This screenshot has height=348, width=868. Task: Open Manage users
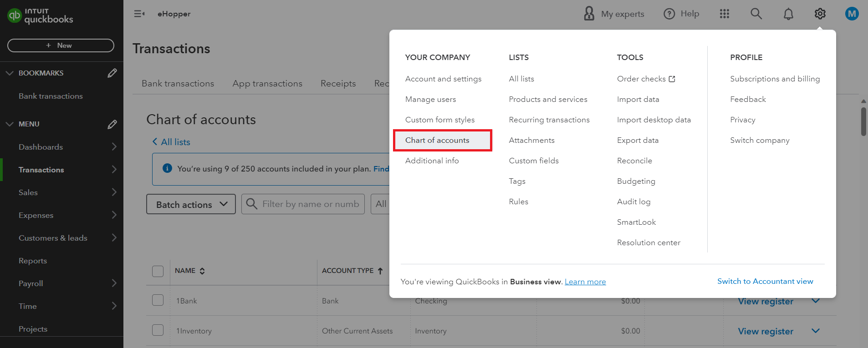[x=430, y=99]
